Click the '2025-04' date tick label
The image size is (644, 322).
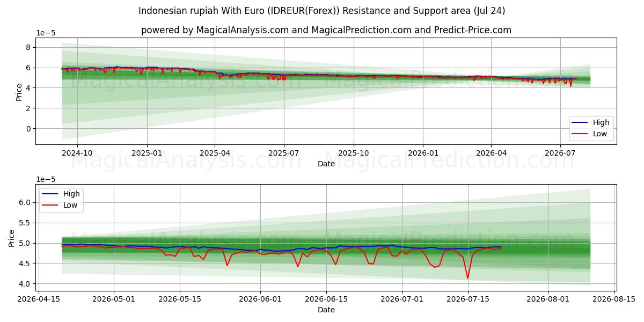[x=215, y=153]
